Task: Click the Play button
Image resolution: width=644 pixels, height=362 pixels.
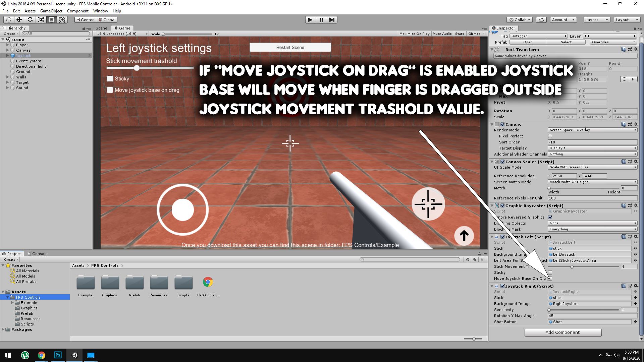Action: pos(310,20)
